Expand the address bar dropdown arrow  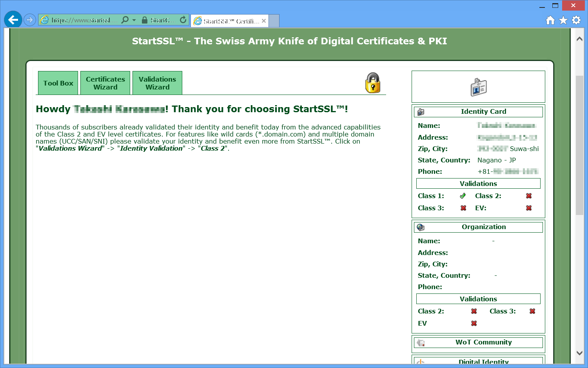pos(134,20)
